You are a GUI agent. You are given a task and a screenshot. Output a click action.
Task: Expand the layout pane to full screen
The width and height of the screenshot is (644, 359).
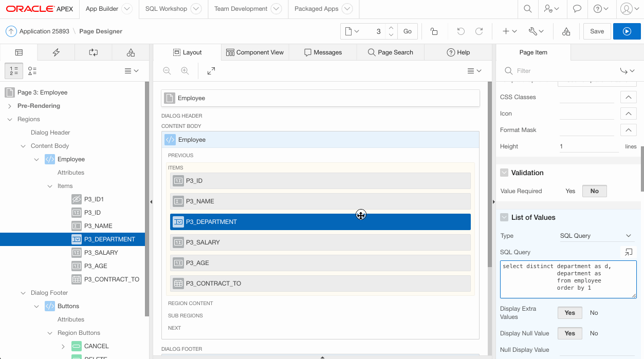[x=211, y=71]
